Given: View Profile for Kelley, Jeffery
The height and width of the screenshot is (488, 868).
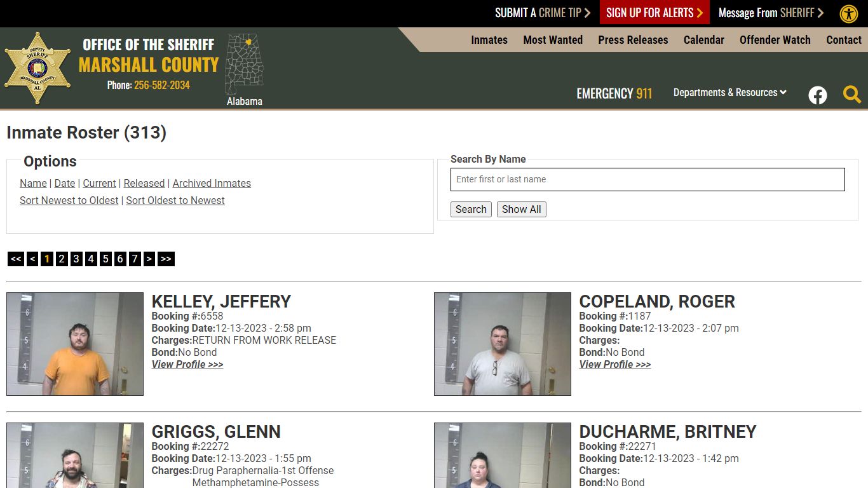Looking at the screenshot, I should pyautogui.click(x=187, y=364).
